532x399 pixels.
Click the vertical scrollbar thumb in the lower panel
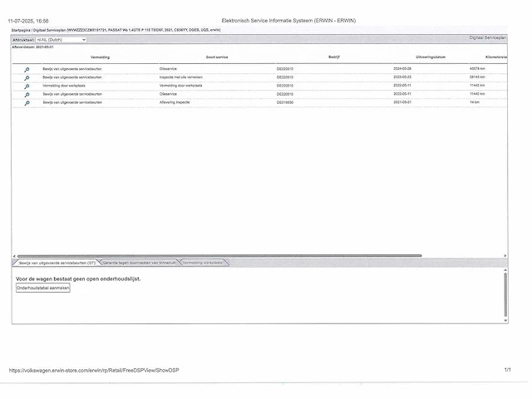(505, 294)
